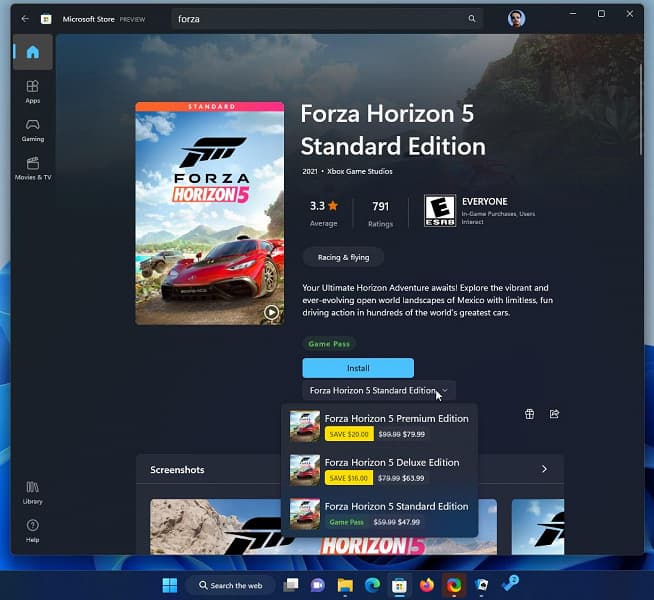This screenshot has width=654, height=600.
Task: Click the Xbox Game Studios publisher link
Action: click(x=360, y=171)
